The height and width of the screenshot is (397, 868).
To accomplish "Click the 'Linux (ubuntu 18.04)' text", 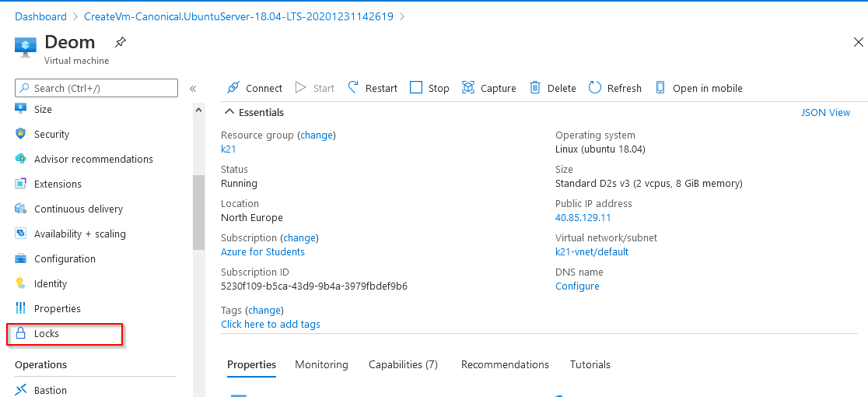I will [x=600, y=149].
